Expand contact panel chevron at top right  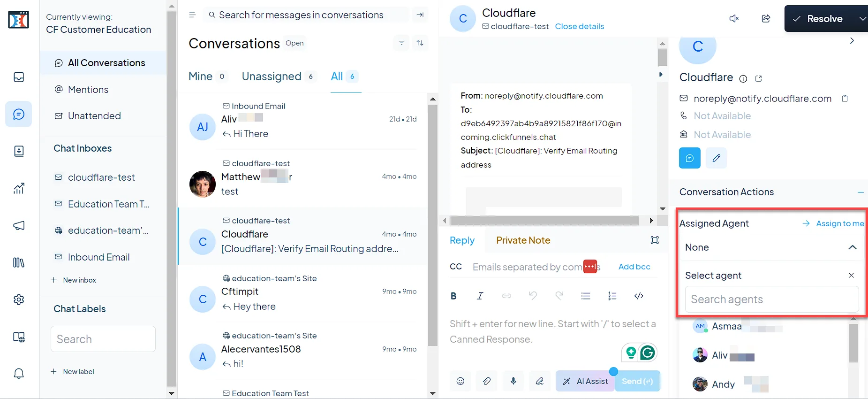point(852,41)
